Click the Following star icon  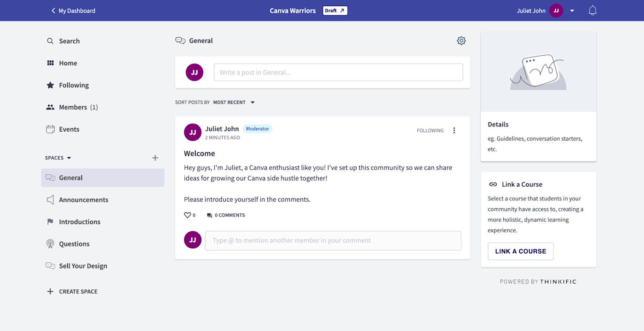pyautogui.click(x=50, y=85)
